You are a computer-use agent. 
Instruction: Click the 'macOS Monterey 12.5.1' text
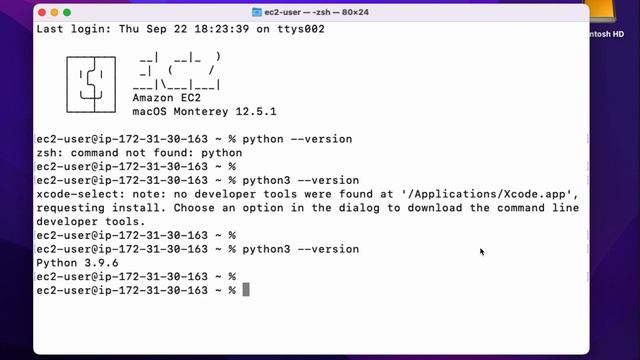(204, 111)
